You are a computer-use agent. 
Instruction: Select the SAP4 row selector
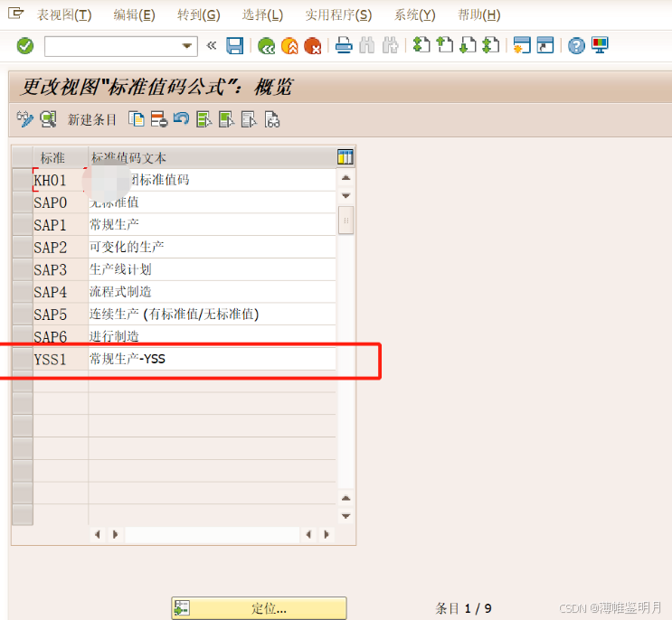tap(23, 292)
